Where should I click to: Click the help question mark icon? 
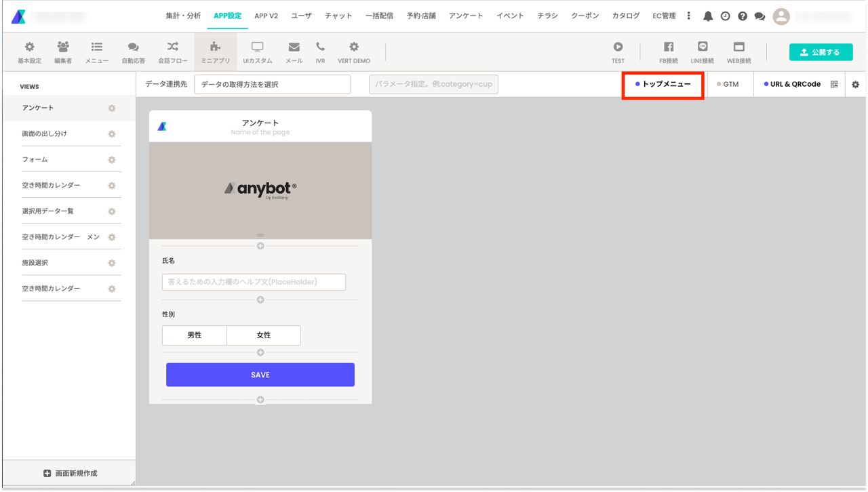point(743,16)
